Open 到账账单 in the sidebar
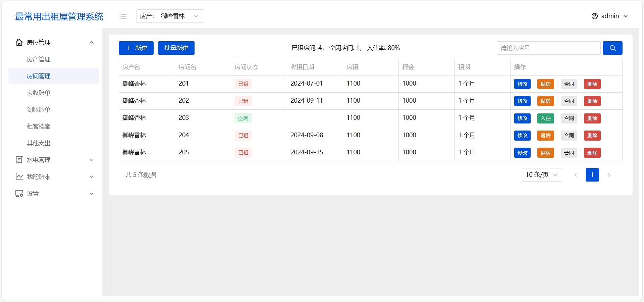This screenshot has width=644, height=302. 54,110
